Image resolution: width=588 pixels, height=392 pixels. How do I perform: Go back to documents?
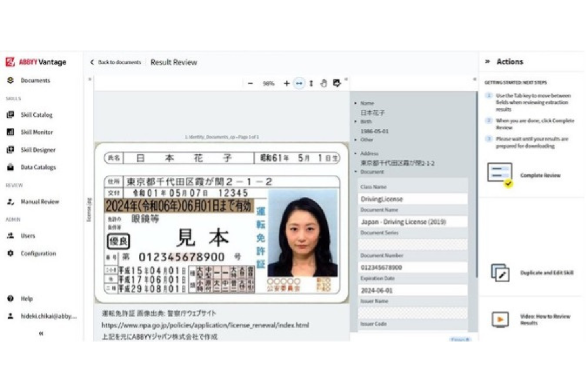coord(116,62)
